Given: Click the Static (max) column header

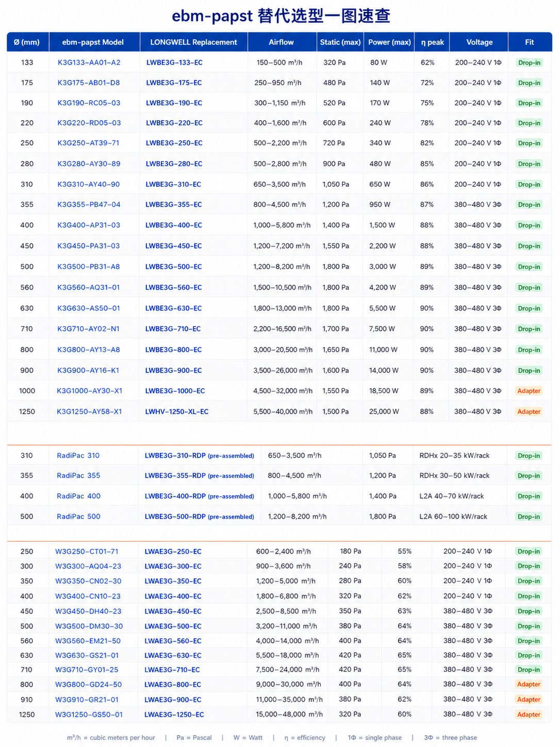Looking at the screenshot, I should coord(340,42).
